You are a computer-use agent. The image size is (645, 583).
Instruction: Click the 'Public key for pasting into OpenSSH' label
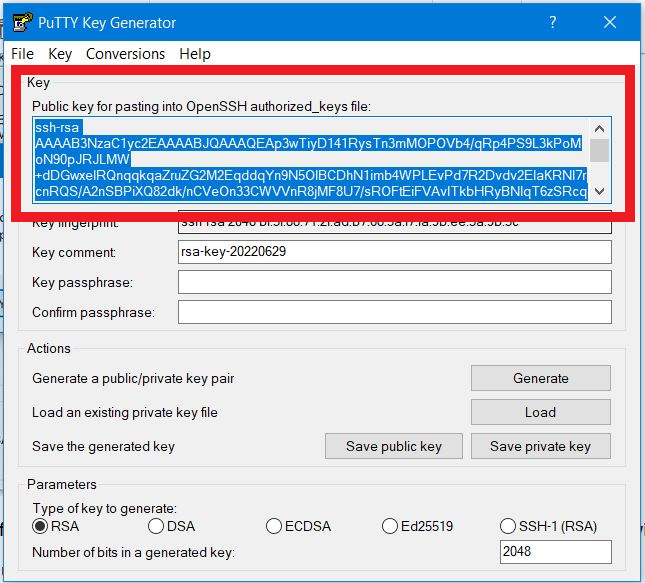(201, 107)
